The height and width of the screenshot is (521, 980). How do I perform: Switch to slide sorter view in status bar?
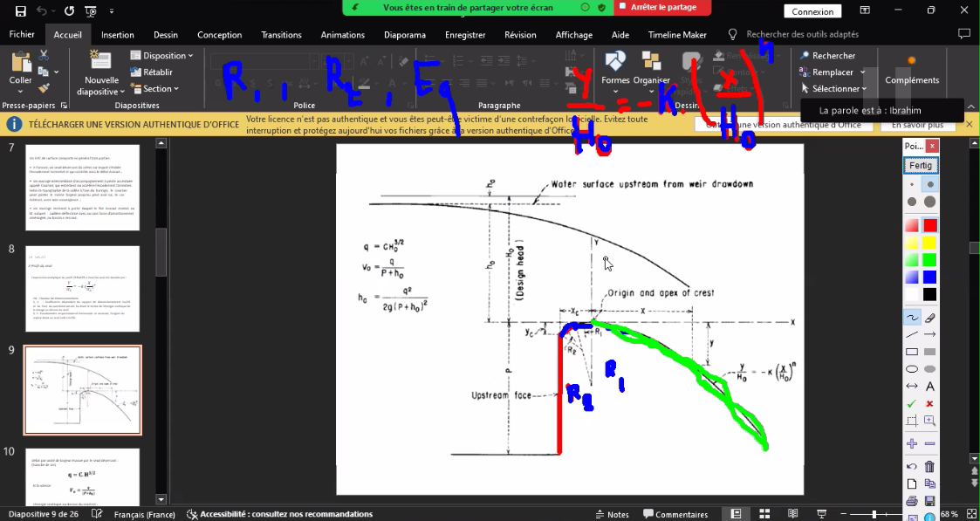point(764,513)
